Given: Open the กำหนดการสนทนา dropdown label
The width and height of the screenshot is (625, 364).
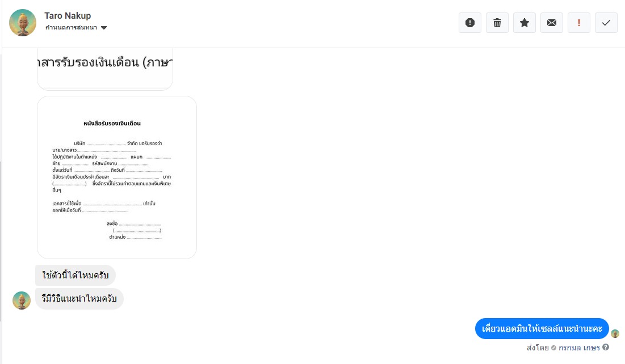Looking at the screenshot, I should click(x=71, y=28).
